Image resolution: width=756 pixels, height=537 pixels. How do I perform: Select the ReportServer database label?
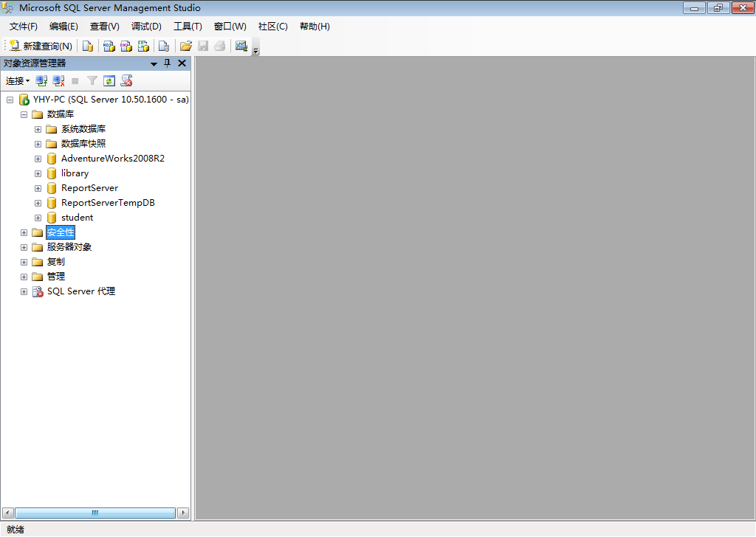[x=89, y=188]
